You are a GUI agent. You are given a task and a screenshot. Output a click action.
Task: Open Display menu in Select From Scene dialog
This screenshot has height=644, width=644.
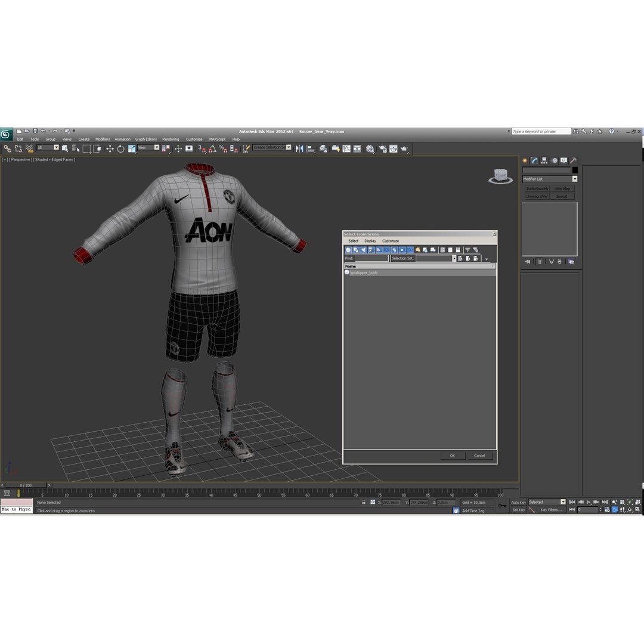[x=370, y=241]
